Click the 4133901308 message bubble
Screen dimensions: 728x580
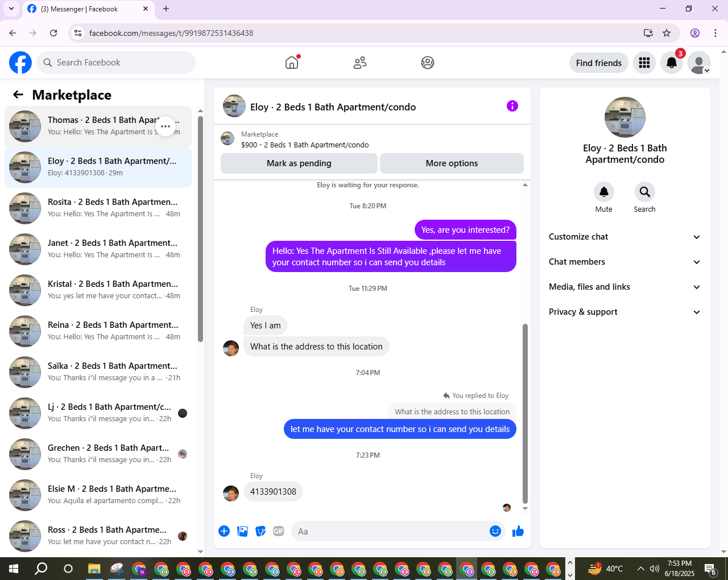[x=273, y=492]
